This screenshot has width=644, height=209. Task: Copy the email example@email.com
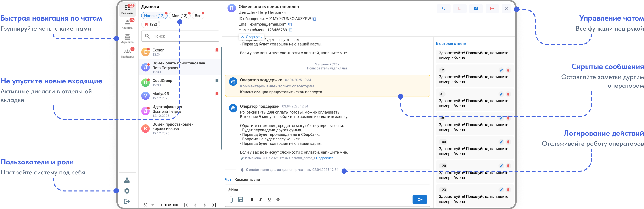tap(290, 24)
